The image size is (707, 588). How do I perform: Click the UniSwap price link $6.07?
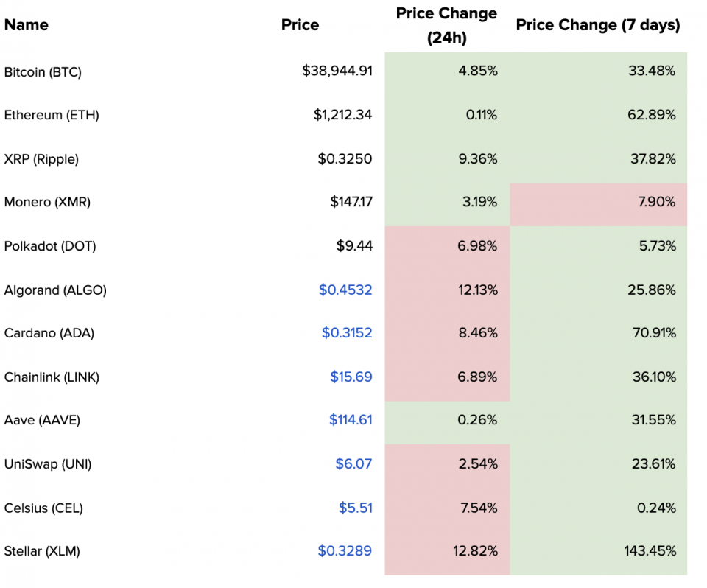pos(353,464)
